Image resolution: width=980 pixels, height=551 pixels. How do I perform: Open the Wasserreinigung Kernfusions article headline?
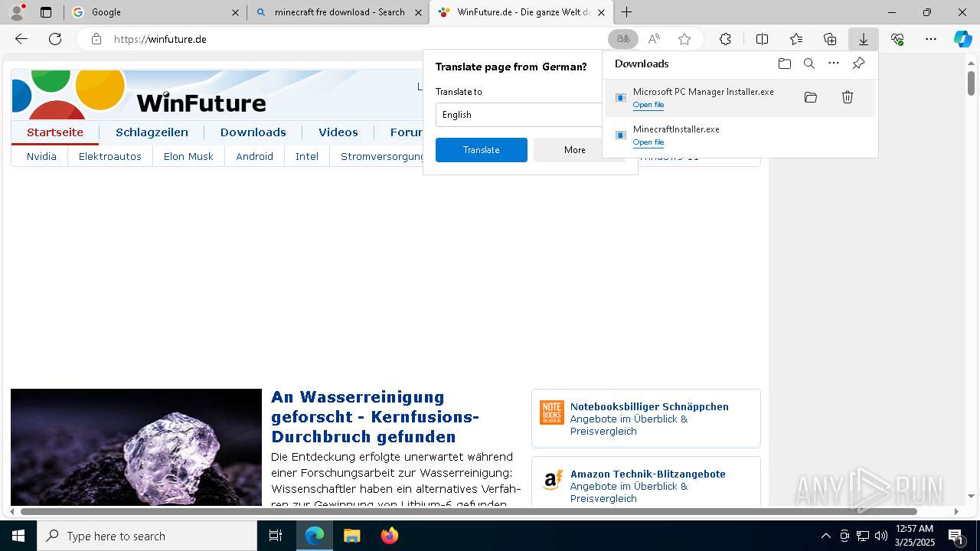(x=375, y=417)
